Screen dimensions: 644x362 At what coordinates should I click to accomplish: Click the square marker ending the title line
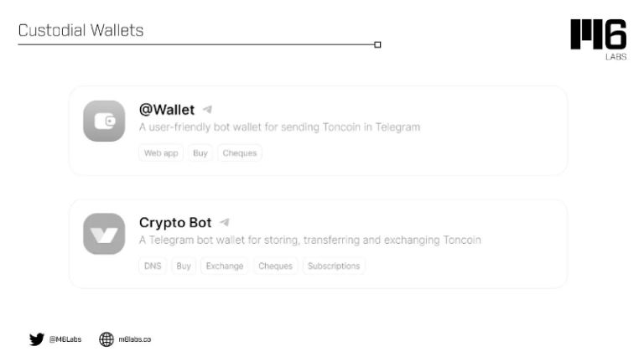pos(377,44)
